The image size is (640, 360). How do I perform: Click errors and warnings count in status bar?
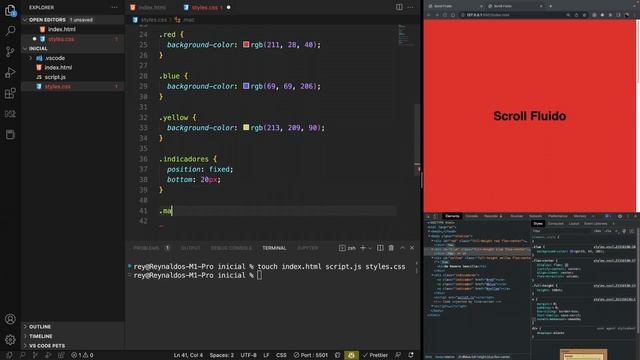tap(82, 355)
